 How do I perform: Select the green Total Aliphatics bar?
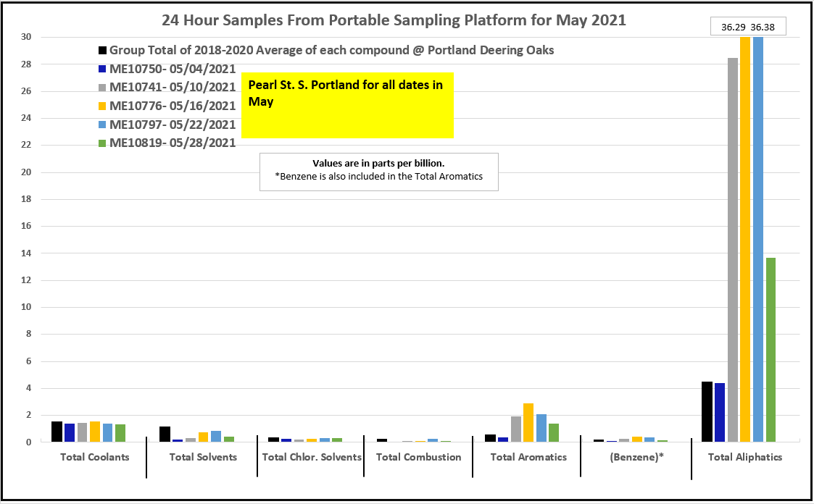[x=771, y=349]
